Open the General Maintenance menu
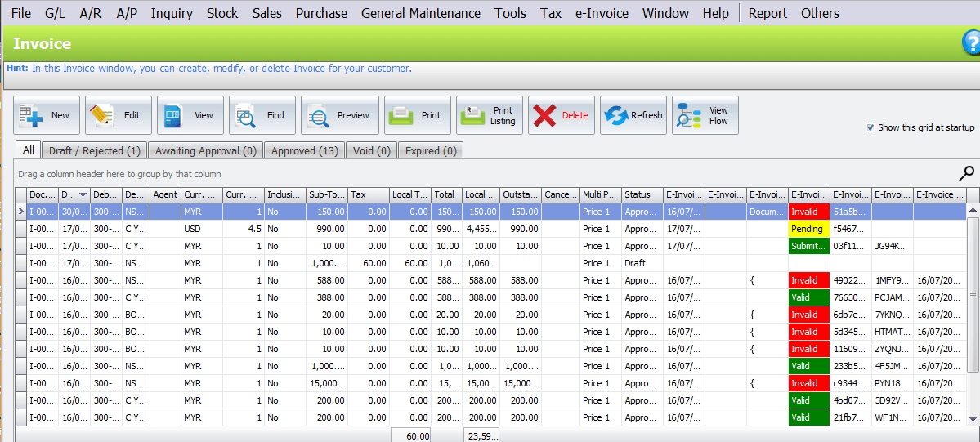The width and height of the screenshot is (980, 442). pos(421,13)
